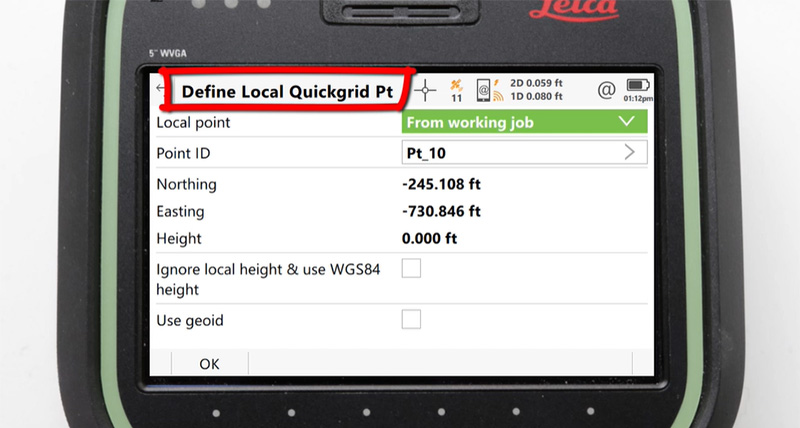Tap the battery status icon
The height and width of the screenshot is (428, 800).
click(x=637, y=88)
